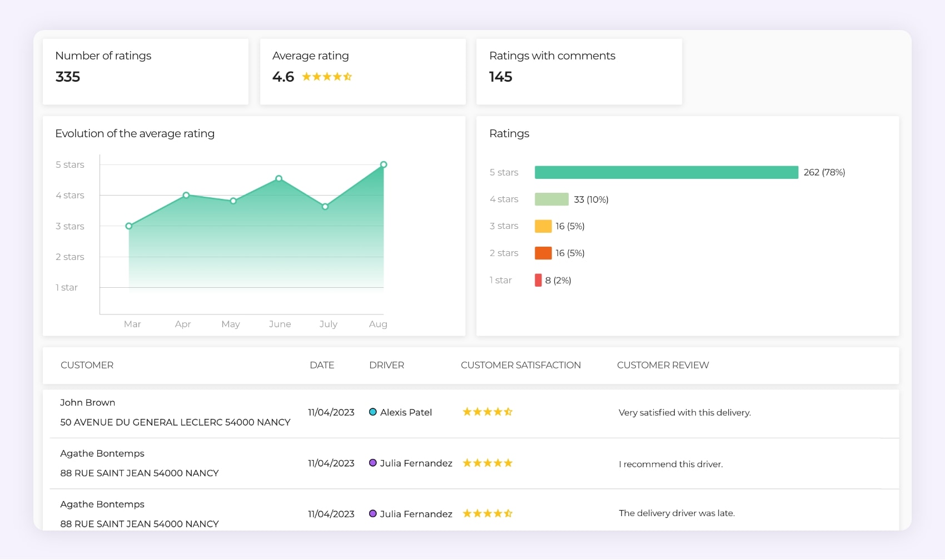
Task: Click John Brown's satisfaction star rating
Action: 488,412
